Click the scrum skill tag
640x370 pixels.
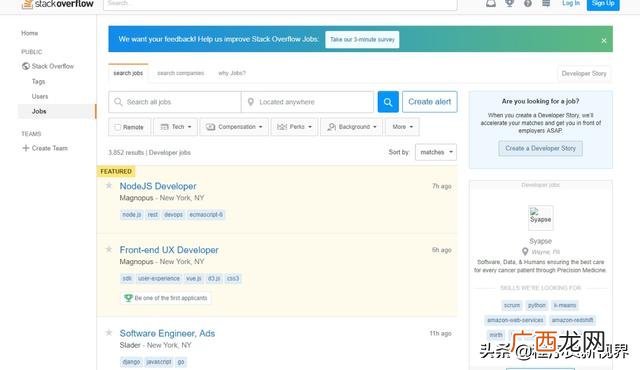point(512,305)
